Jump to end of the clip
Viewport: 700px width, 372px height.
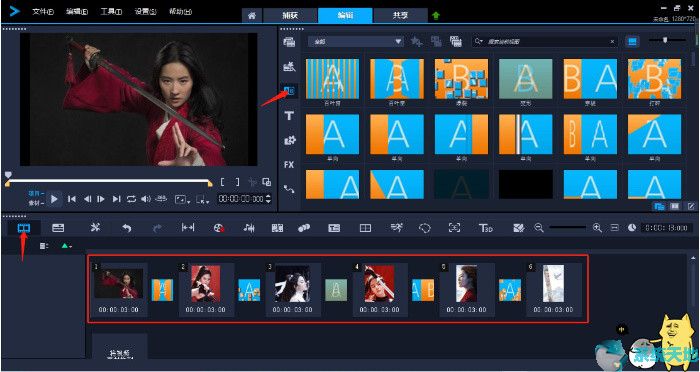pos(117,199)
